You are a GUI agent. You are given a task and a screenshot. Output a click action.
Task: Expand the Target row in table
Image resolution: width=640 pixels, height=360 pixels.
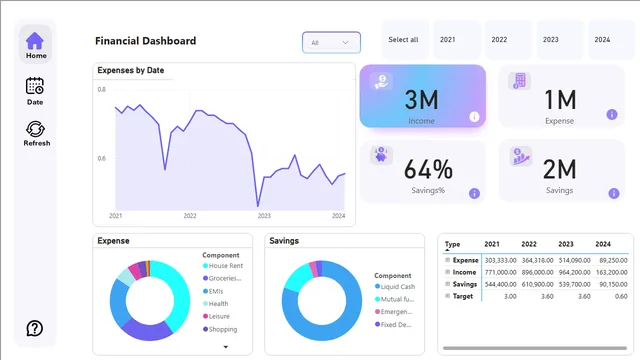click(x=447, y=296)
